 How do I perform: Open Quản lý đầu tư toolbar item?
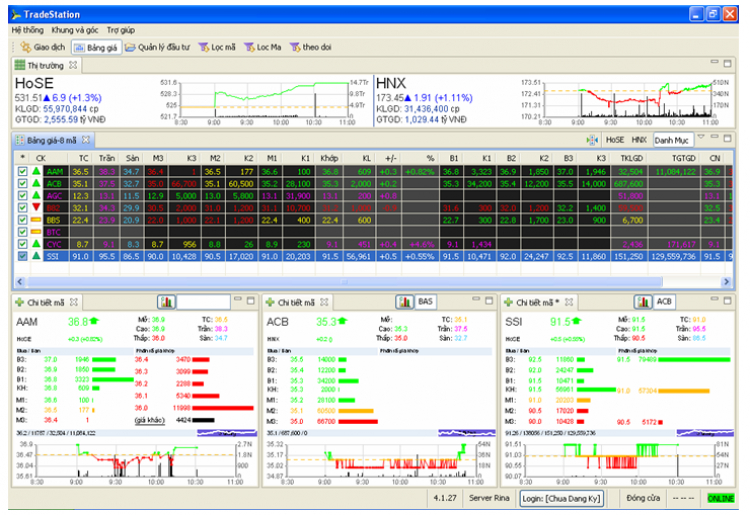(x=158, y=47)
